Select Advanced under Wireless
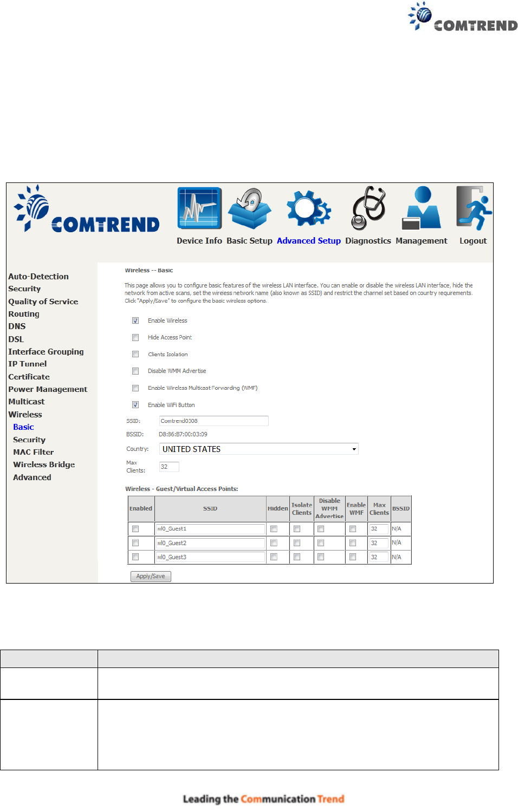Screen dimensions: 518x812 pos(32,477)
